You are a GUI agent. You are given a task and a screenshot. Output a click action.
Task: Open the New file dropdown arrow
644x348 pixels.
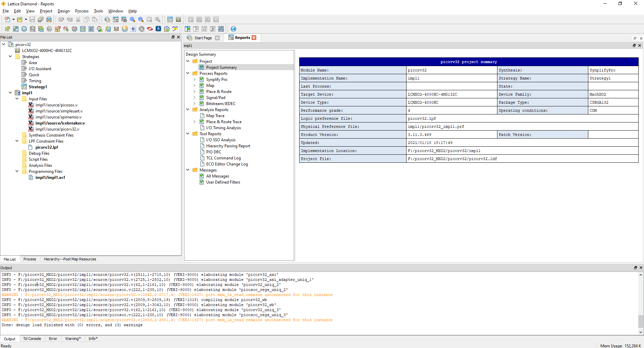[x=13, y=19]
